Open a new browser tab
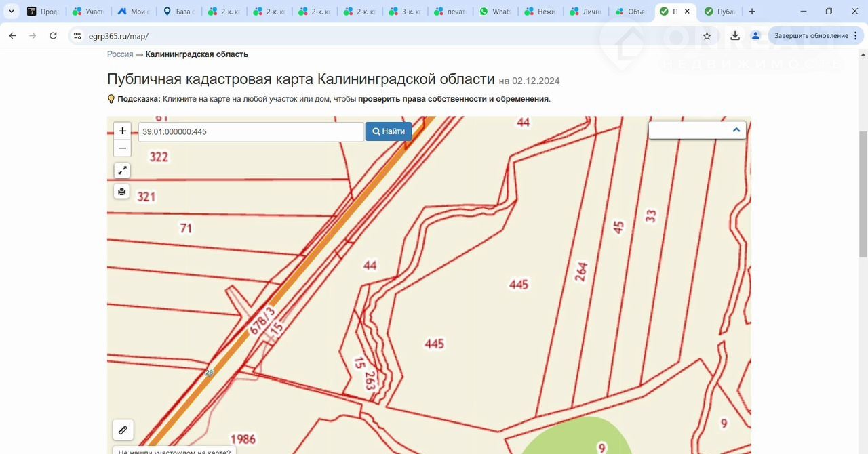 coord(751,12)
